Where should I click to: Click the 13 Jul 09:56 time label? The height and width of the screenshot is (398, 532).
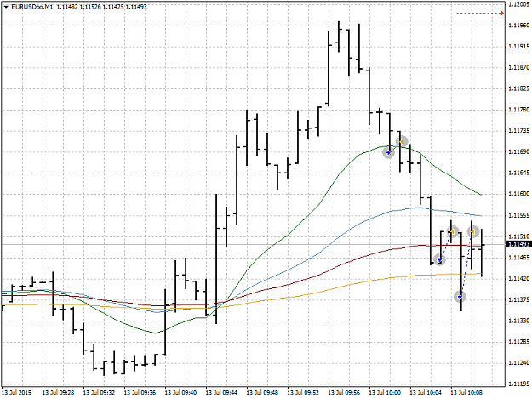coord(344,393)
